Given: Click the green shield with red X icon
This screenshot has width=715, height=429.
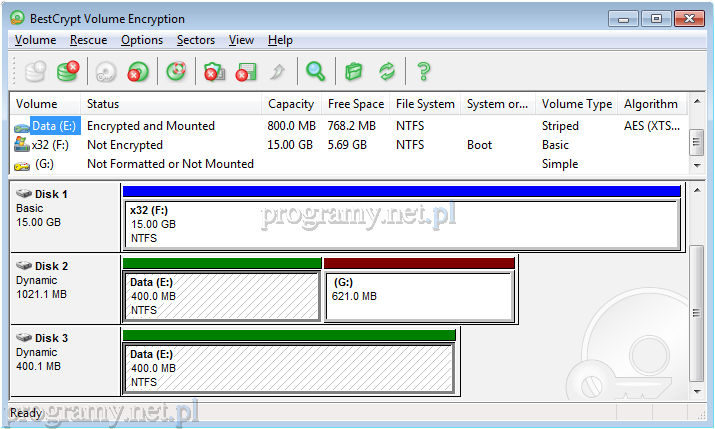Looking at the screenshot, I should tap(213, 71).
